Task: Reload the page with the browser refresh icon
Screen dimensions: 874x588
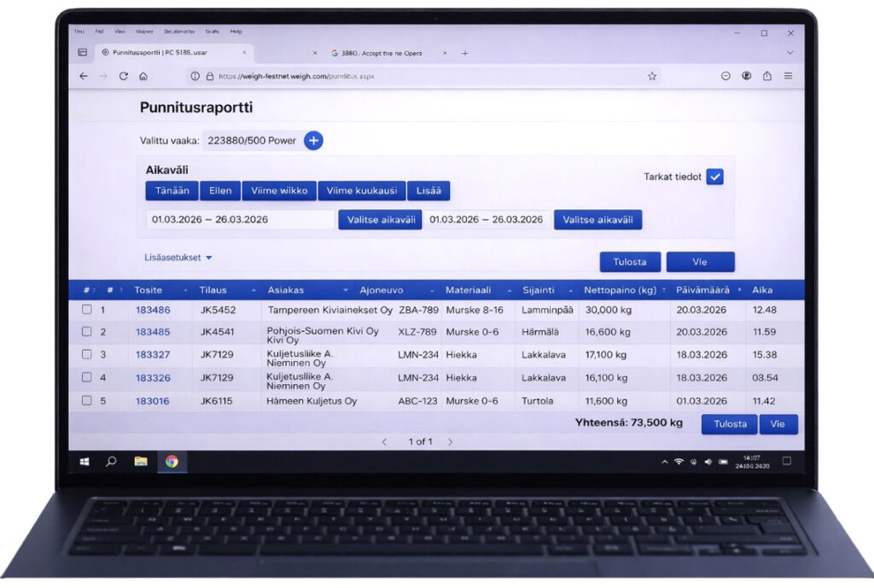Action: coord(124,76)
